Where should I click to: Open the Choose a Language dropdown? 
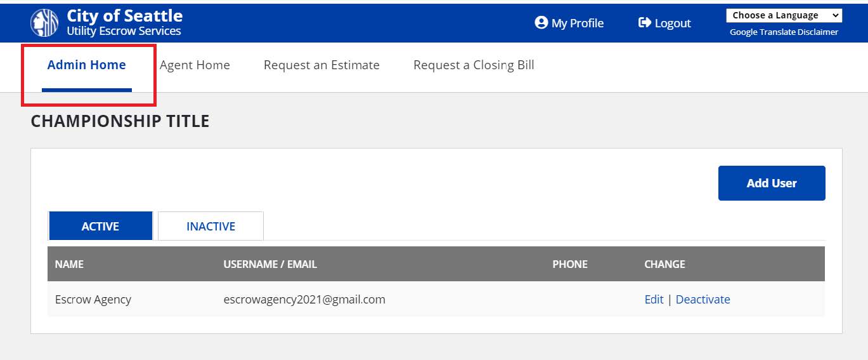[x=784, y=15]
